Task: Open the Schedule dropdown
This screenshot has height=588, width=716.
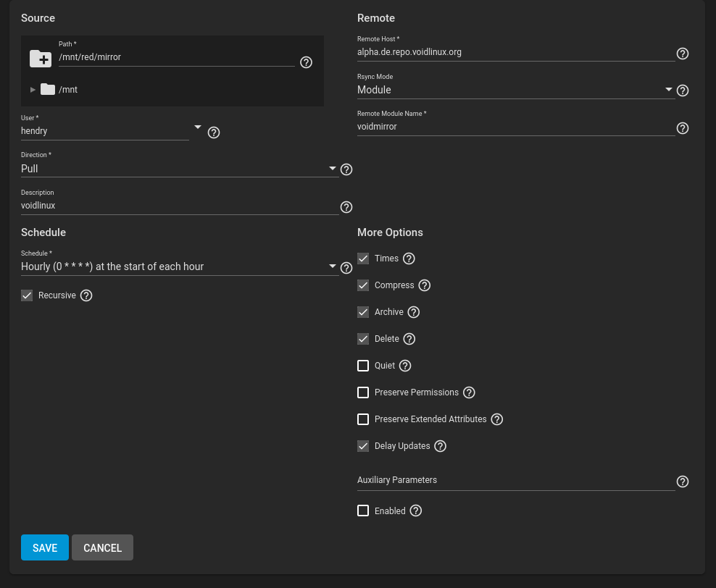Action: pyautogui.click(x=333, y=266)
